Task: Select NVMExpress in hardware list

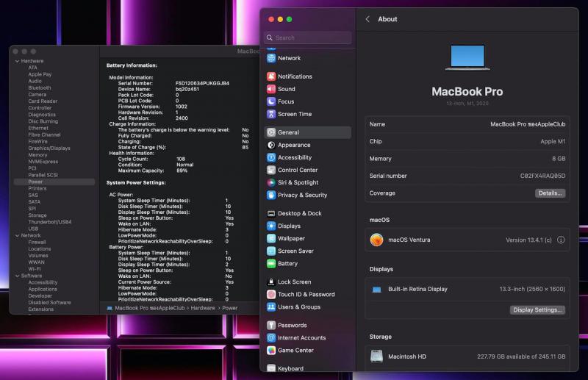Action: [43, 162]
